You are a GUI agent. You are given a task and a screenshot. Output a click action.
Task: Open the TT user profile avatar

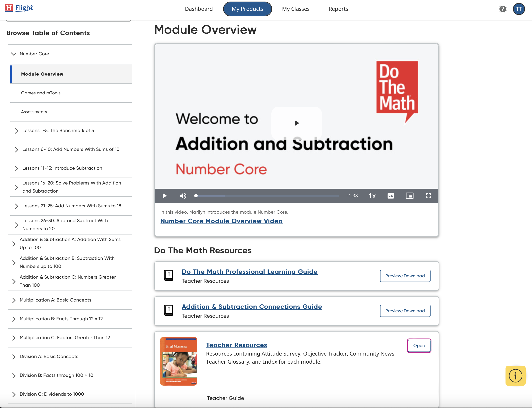(519, 9)
